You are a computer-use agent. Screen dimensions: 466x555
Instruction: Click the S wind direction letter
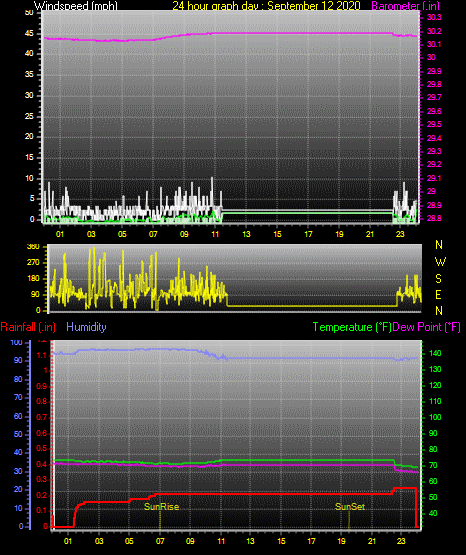tap(438, 279)
